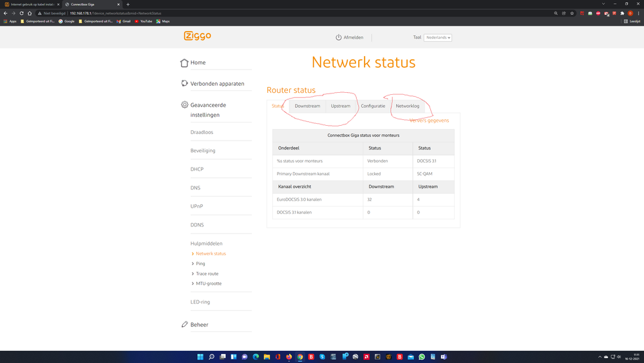
Task: Click the Ververs gegevens link
Action: coord(429,121)
